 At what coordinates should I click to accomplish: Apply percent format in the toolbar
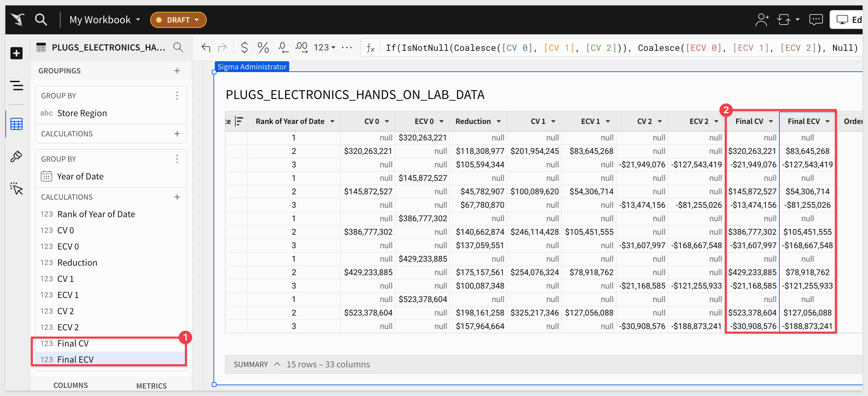263,47
